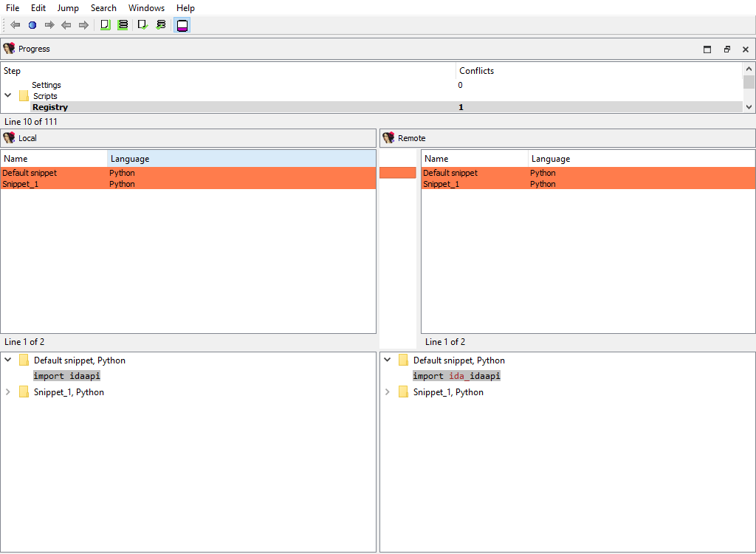The image size is (756, 554).
Task: Expand Snippet_1 node in remote tree
Action: [x=387, y=392]
